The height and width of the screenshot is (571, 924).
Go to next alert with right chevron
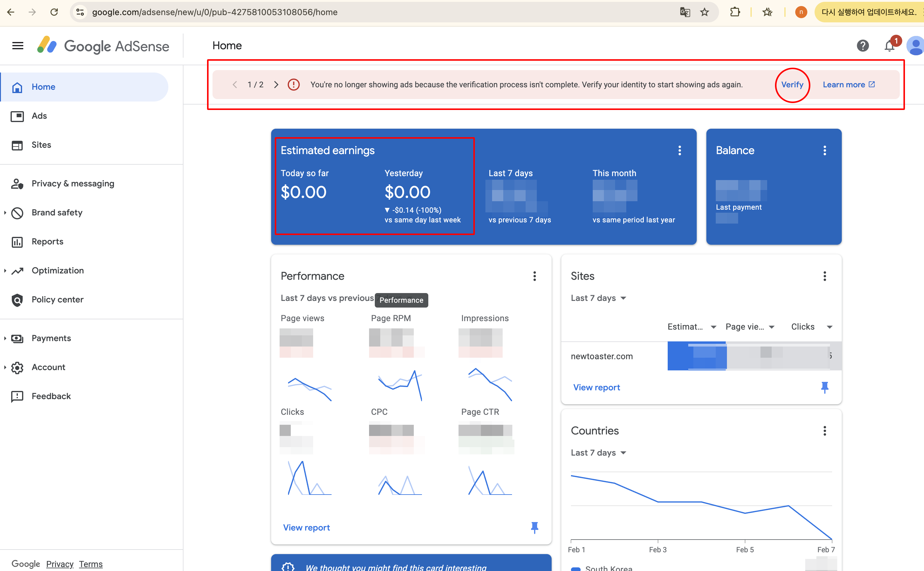276,85
